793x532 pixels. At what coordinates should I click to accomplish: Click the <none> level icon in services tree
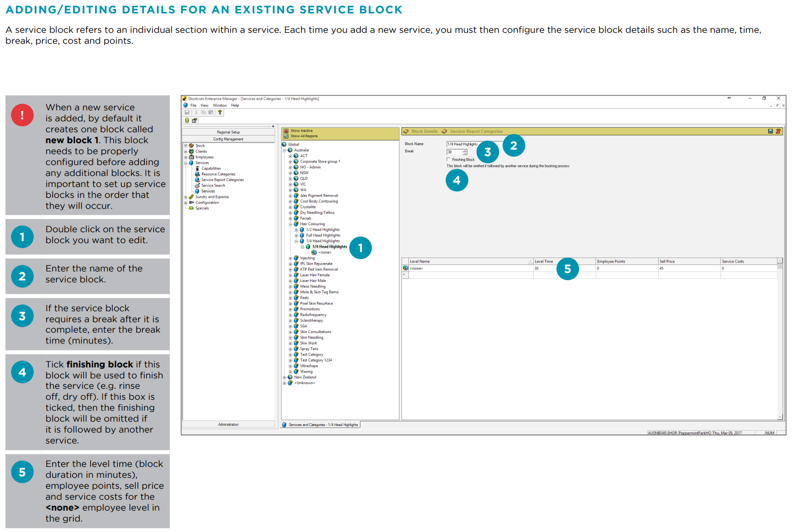pyautogui.click(x=314, y=253)
